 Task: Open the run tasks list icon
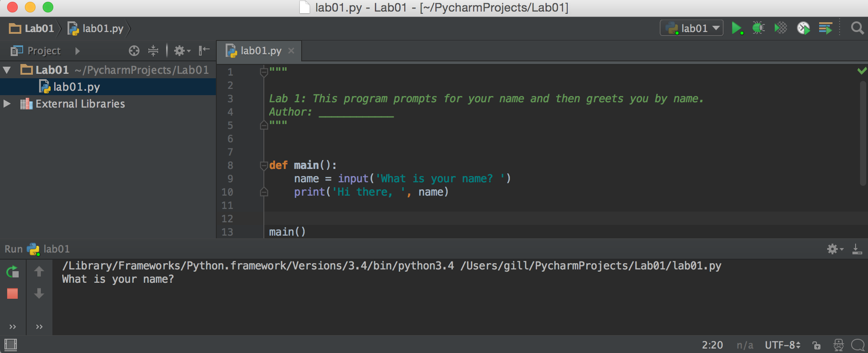[825, 28]
